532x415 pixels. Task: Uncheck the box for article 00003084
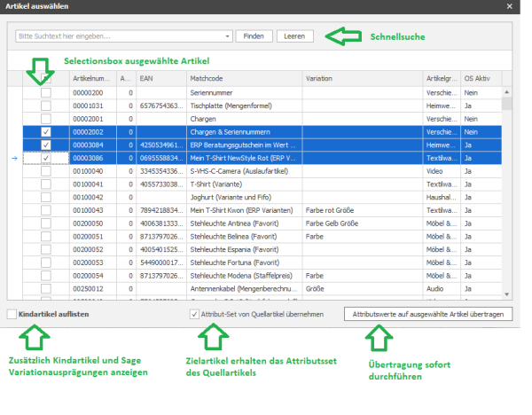pyautogui.click(x=45, y=145)
